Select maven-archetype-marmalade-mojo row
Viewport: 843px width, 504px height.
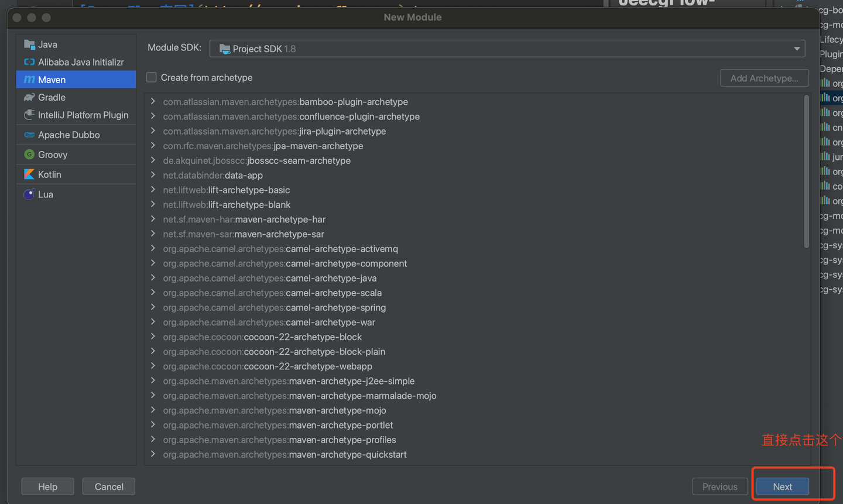(474, 396)
